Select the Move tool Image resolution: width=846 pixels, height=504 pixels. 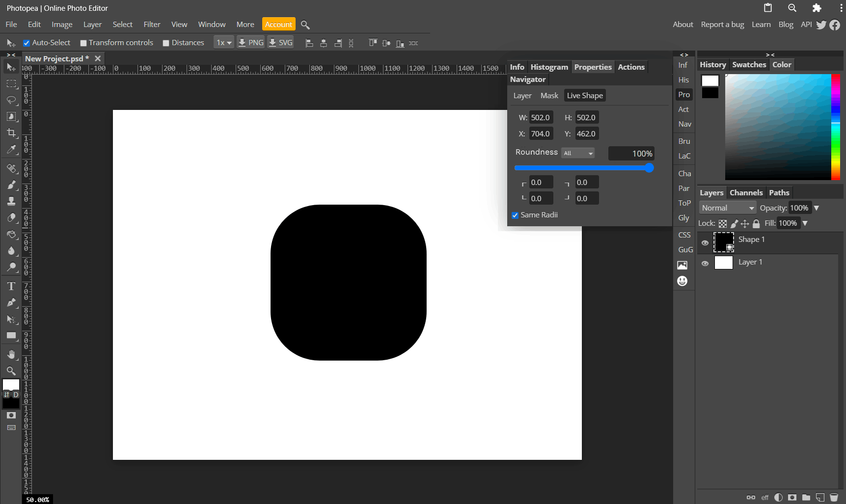pyautogui.click(x=11, y=67)
